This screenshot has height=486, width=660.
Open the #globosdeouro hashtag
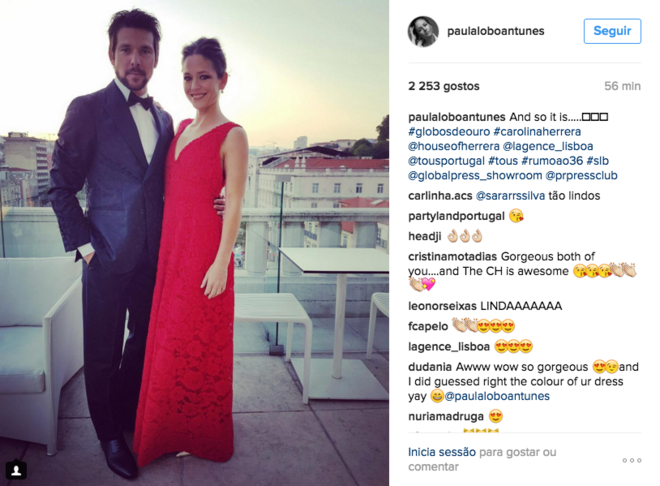[449, 132]
